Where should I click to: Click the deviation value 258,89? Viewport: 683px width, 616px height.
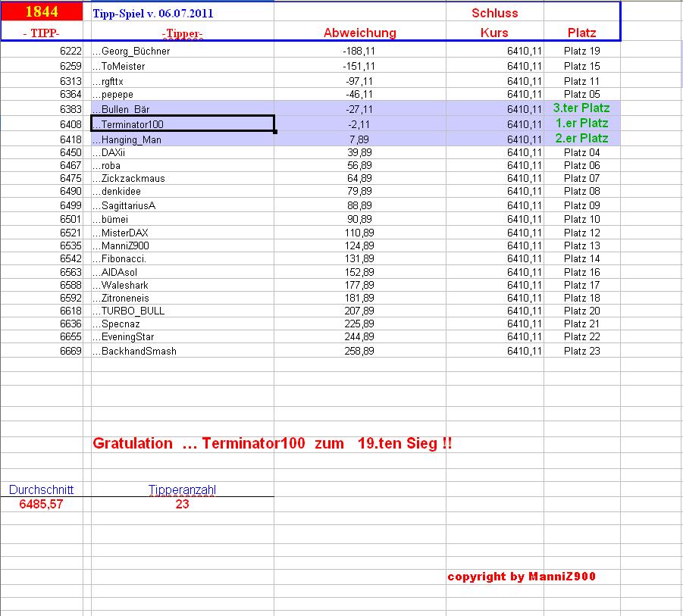coord(359,351)
